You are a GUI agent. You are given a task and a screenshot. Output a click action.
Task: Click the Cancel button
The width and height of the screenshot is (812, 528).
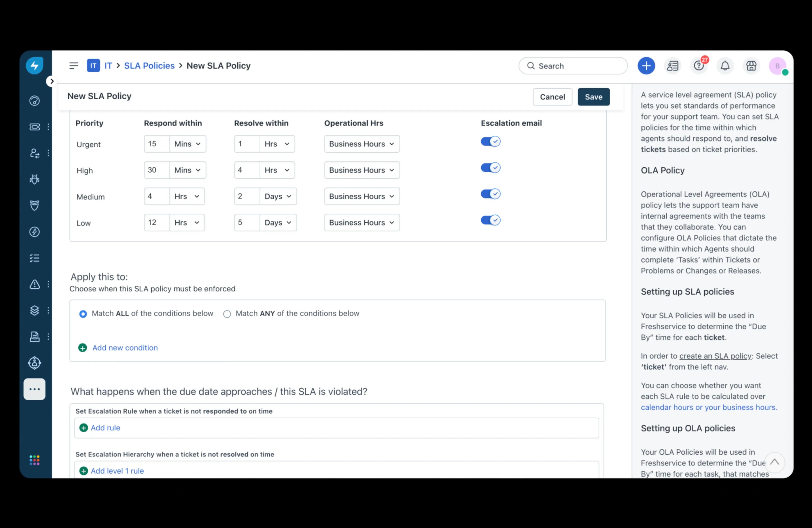pos(552,97)
